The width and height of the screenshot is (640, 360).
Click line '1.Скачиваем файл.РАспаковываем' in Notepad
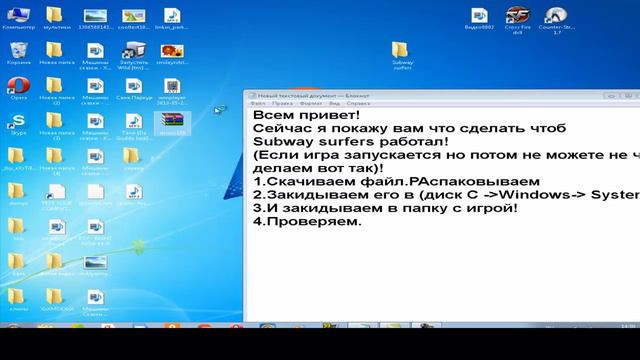(x=396, y=181)
